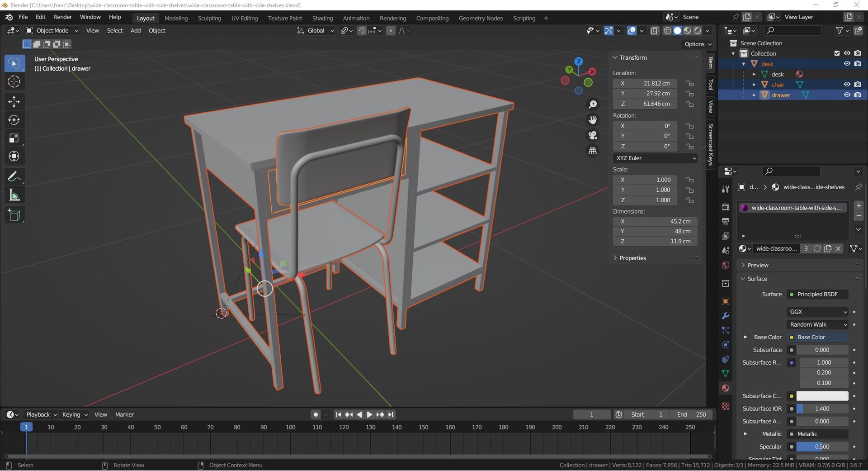Open the Object Mode dropdown
Image resolution: width=868 pixels, height=471 pixels.
pyautogui.click(x=52, y=31)
